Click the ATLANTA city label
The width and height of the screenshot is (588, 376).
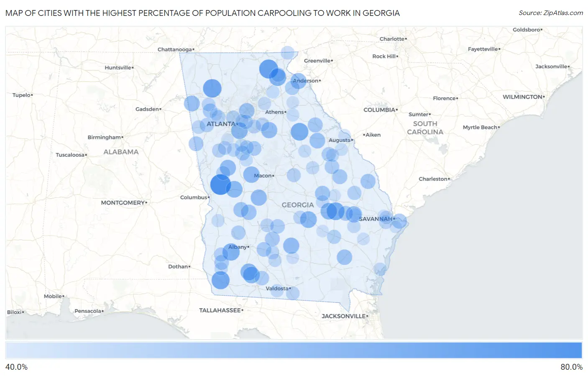(221, 124)
